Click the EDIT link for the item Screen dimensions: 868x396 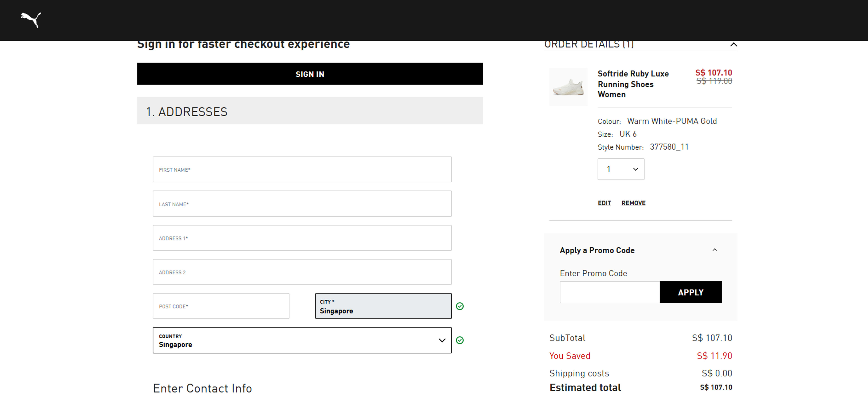point(604,203)
